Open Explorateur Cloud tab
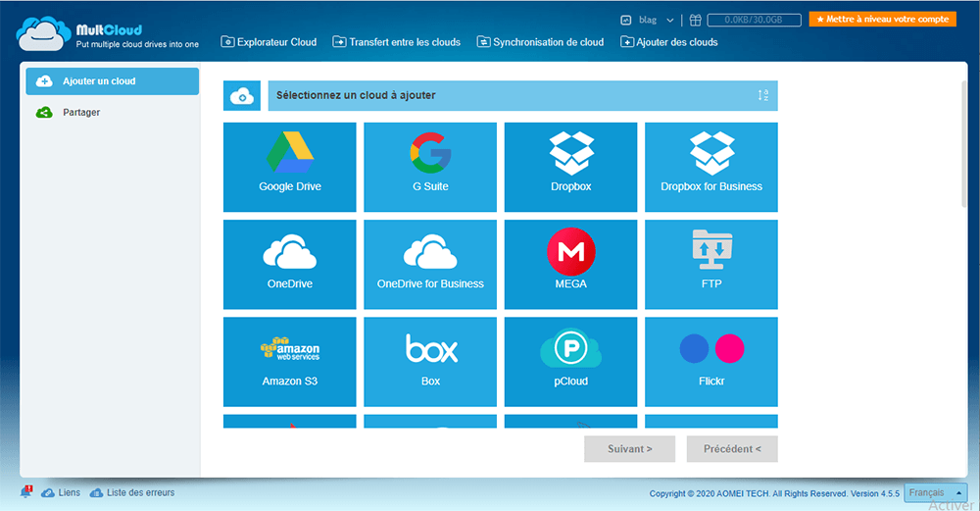This screenshot has height=511, width=980. point(269,42)
